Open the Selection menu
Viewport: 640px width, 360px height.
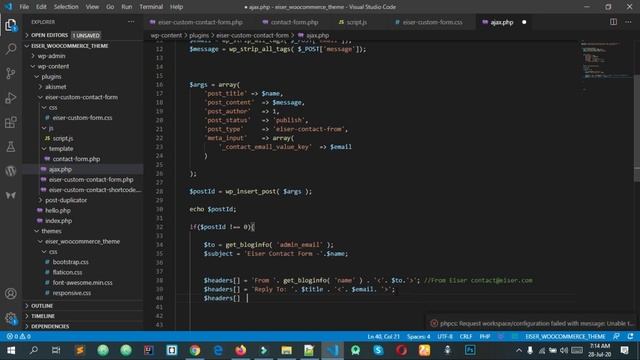pyautogui.click(x=66, y=7)
